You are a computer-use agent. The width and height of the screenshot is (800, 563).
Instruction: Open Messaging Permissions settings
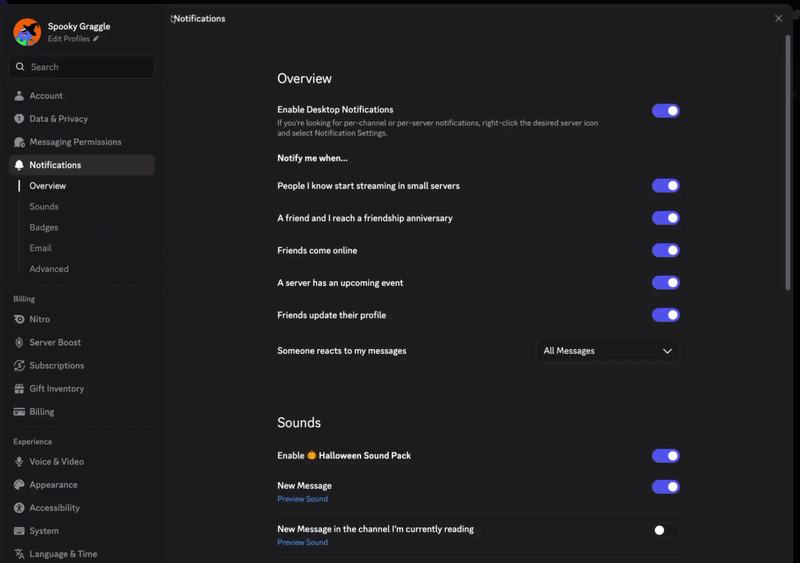point(82,142)
